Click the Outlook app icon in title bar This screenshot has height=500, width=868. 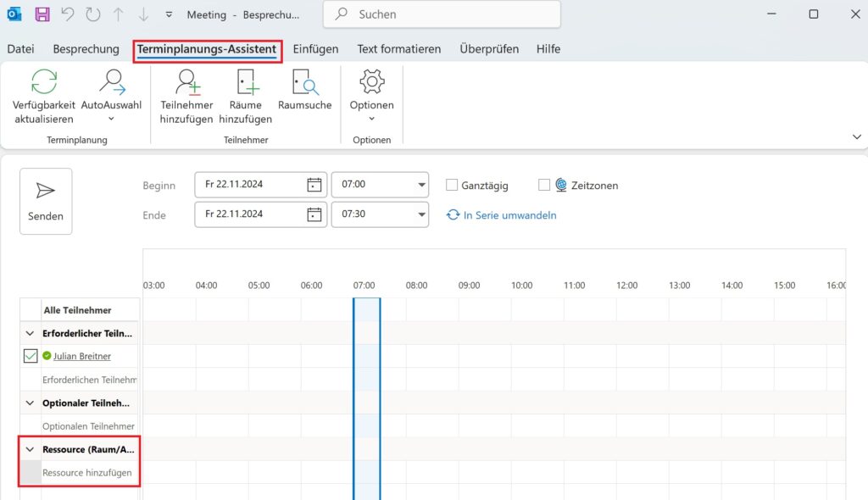pos(14,14)
